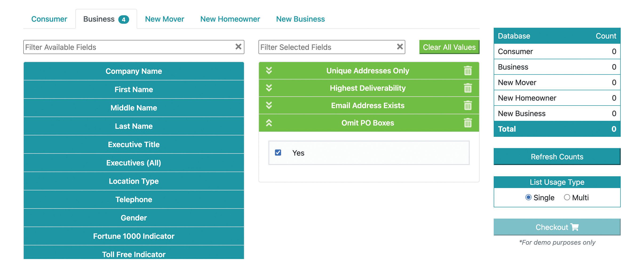Click the Business row in count table
This screenshot has height=275, width=644.
tap(557, 67)
